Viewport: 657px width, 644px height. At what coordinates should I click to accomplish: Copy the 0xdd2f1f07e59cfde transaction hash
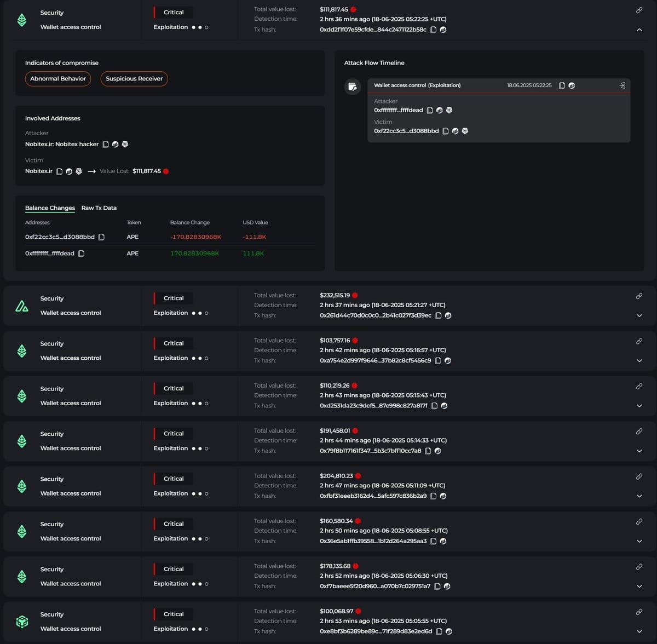pyautogui.click(x=433, y=30)
